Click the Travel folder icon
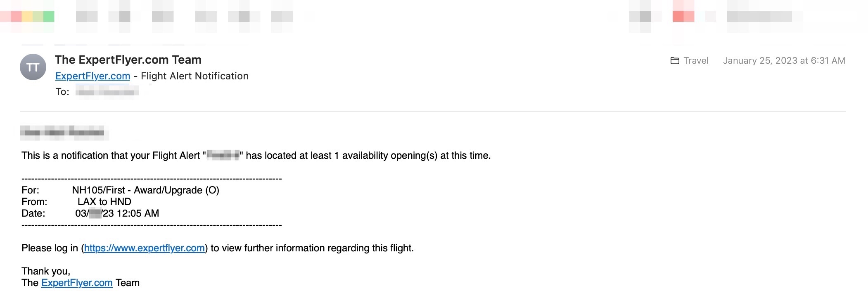The width and height of the screenshot is (868, 296). pyautogui.click(x=675, y=61)
